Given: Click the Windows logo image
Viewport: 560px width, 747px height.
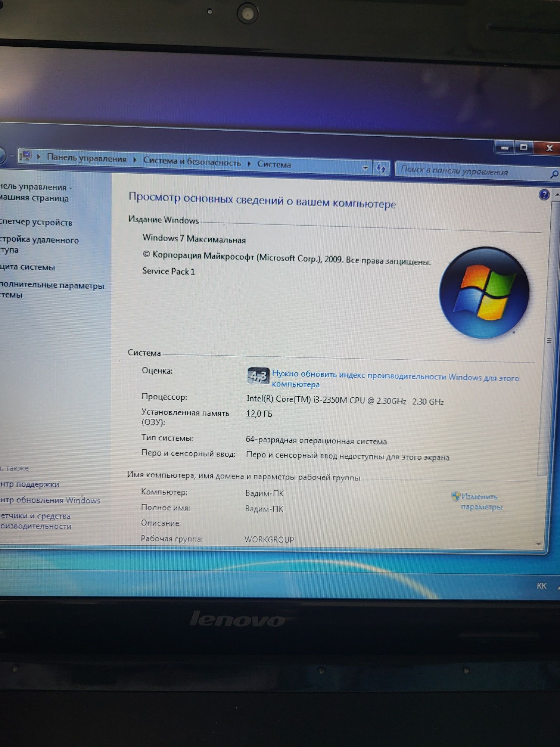Looking at the screenshot, I should pos(484,292).
